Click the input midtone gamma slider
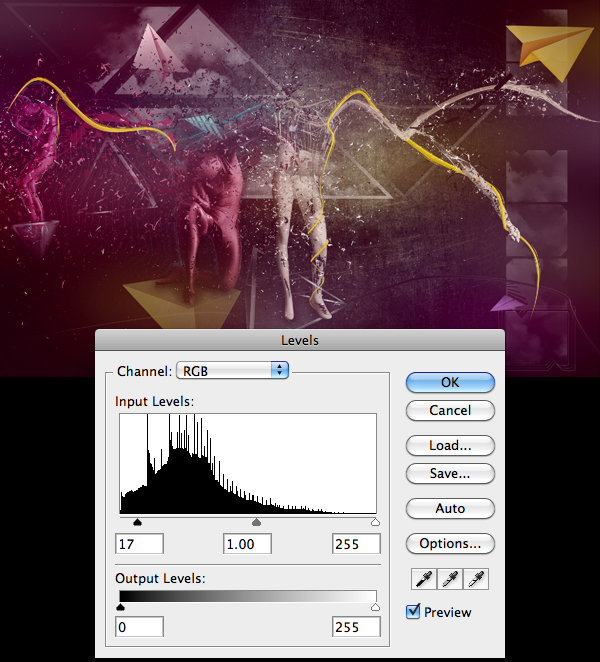The image size is (600, 662). tap(256, 523)
